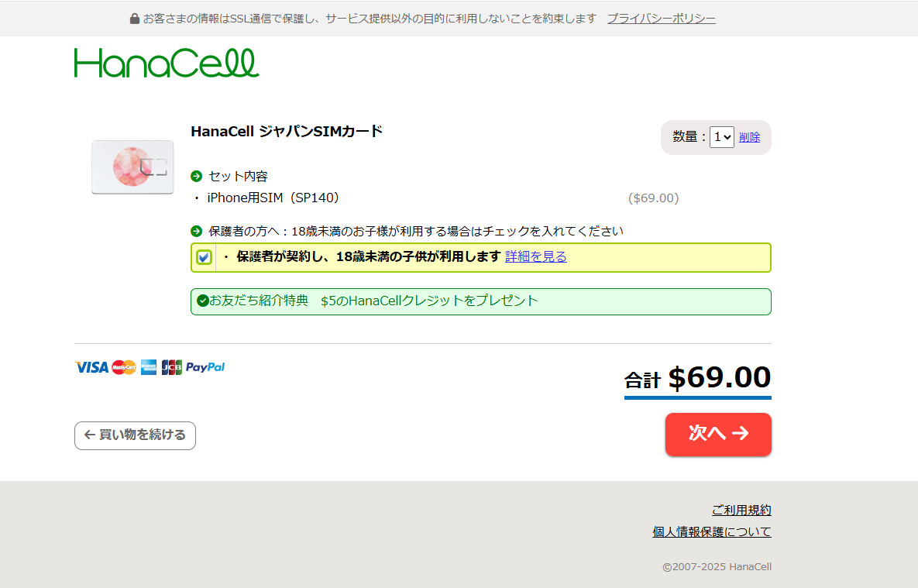The width and height of the screenshot is (918, 588).
Task: Click the SSL protection notice text
Action: click(370, 19)
